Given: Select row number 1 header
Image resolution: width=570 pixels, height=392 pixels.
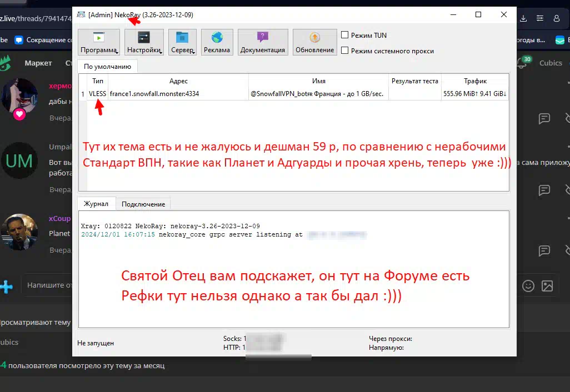Looking at the screenshot, I should tap(83, 94).
